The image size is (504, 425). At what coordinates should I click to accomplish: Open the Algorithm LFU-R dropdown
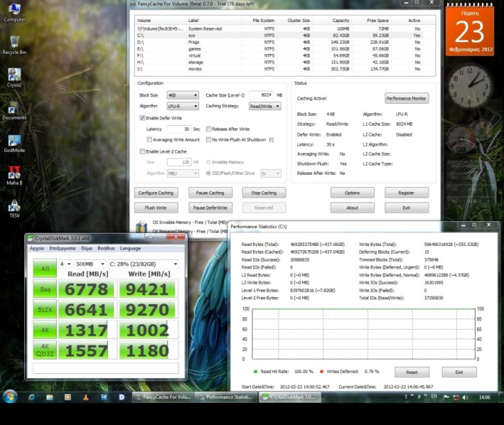pyautogui.click(x=183, y=106)
